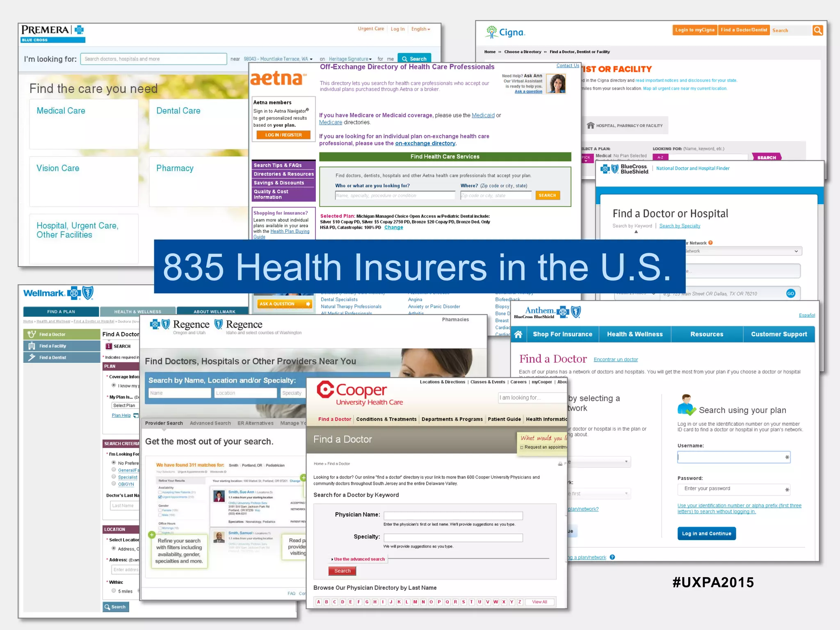Select the Address location radio button

tap(114, 548)
